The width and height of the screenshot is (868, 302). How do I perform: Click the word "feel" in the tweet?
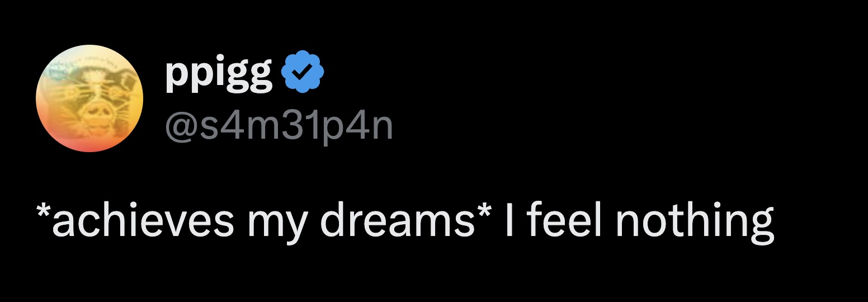pyautogui.click(x=563, y=220)
